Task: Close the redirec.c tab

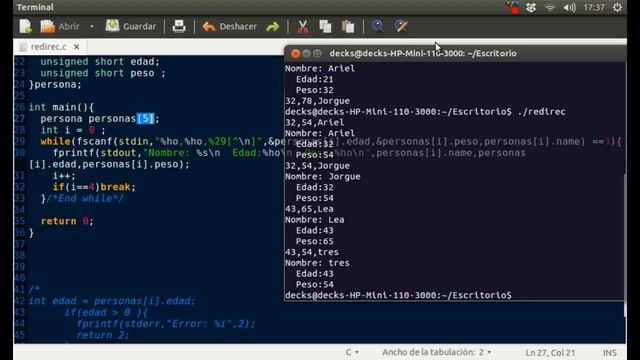Action: pos(76,47)
